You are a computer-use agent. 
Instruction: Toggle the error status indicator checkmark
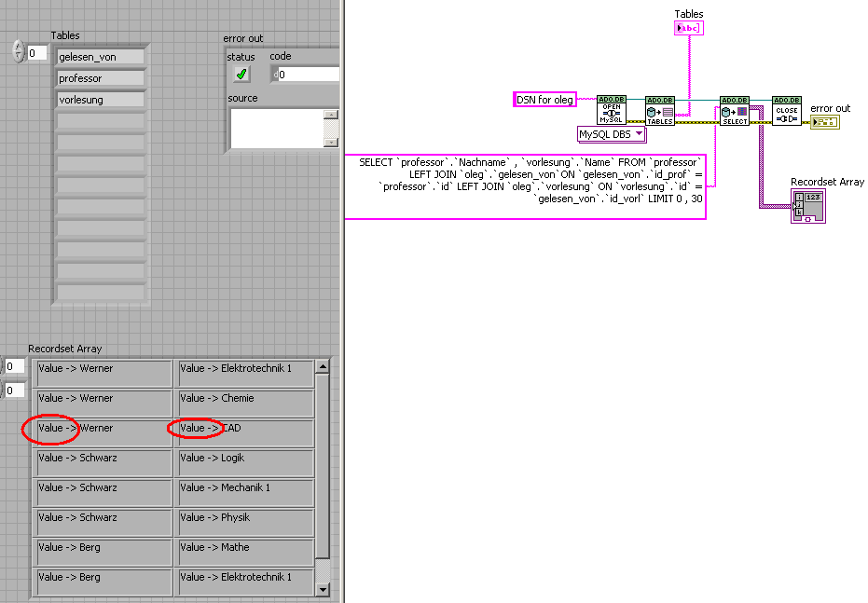coord(241,74)
